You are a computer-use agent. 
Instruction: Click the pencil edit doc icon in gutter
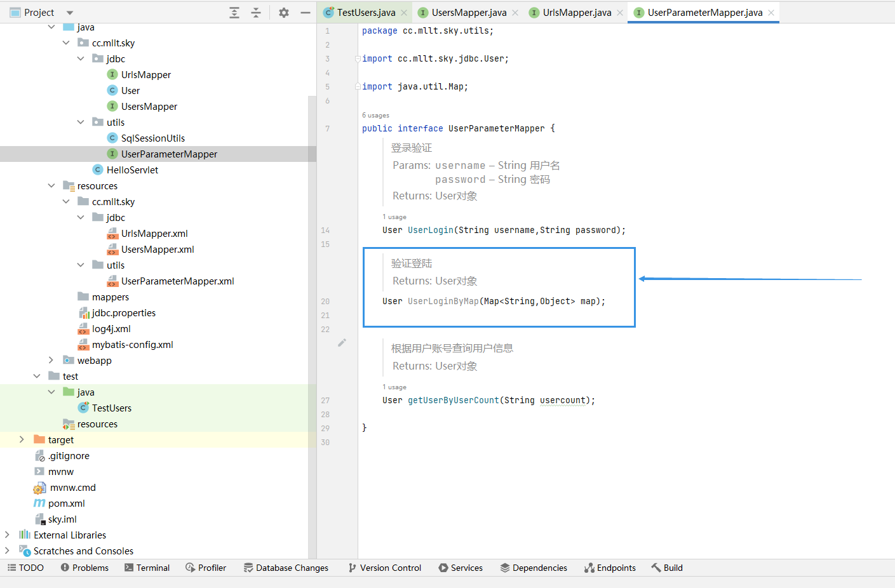[x=342, y=343]
